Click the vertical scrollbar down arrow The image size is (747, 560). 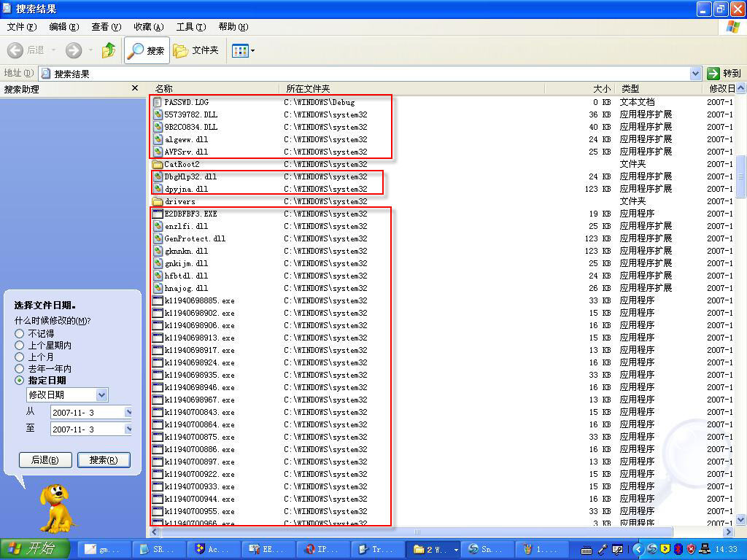coord(741,519)
